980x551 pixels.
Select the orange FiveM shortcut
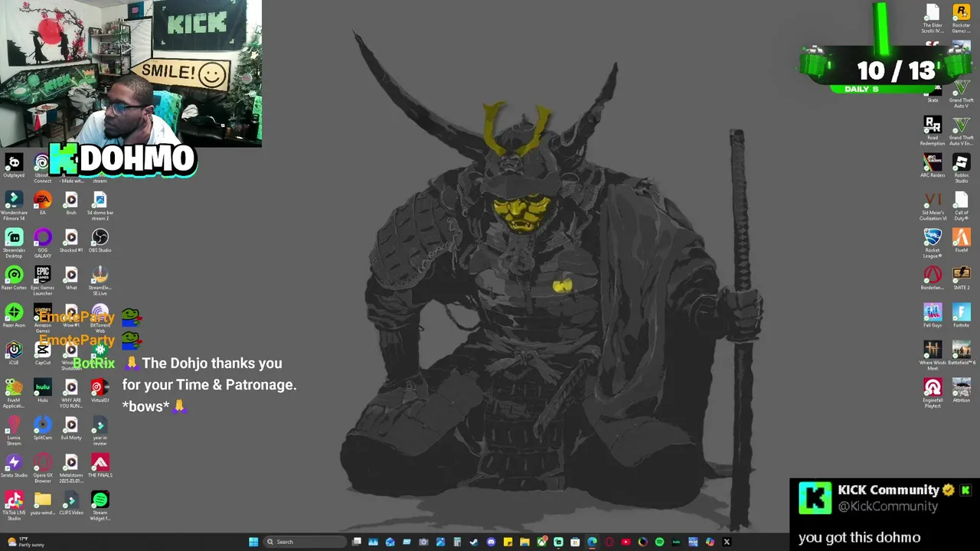point(962,241)
